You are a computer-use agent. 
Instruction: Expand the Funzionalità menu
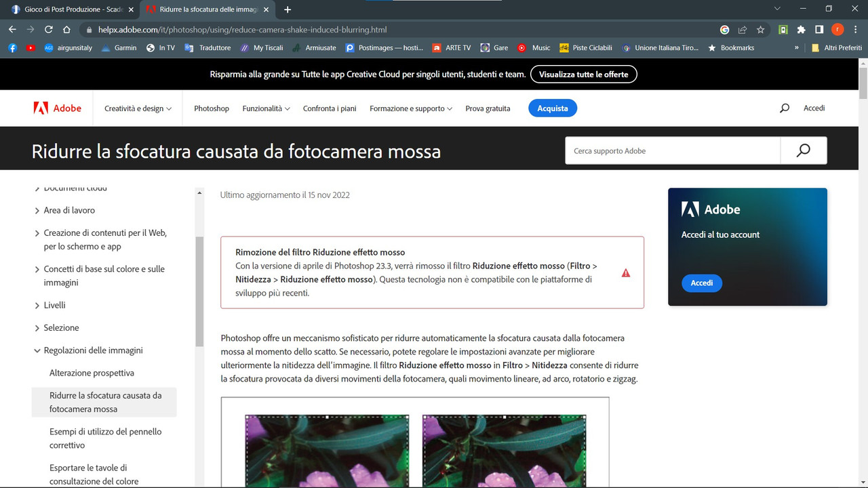(x=266, y=108)
